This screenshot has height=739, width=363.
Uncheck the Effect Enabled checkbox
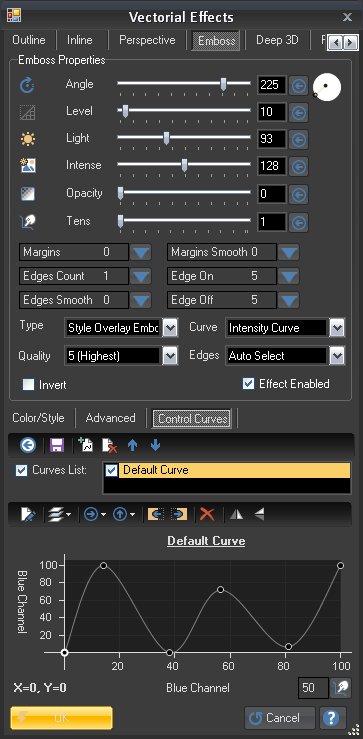(x=248, y=384)
